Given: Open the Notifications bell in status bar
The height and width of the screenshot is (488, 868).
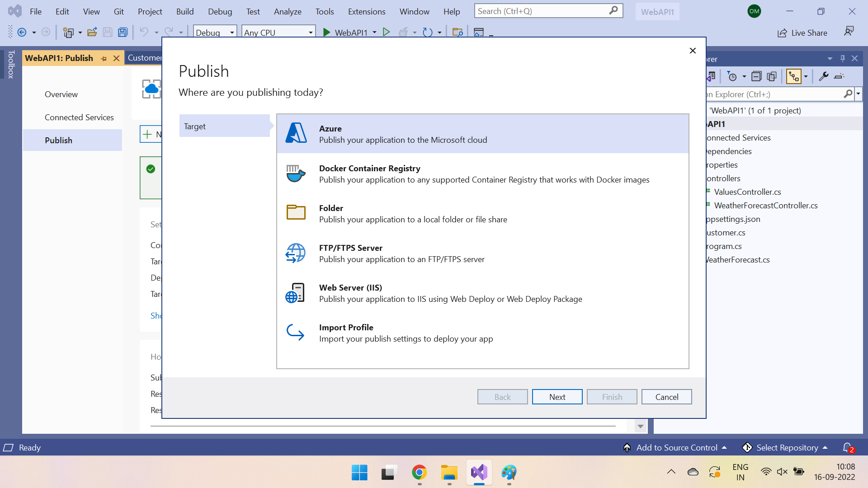Looking at the screenshot, I should (848, 448).
